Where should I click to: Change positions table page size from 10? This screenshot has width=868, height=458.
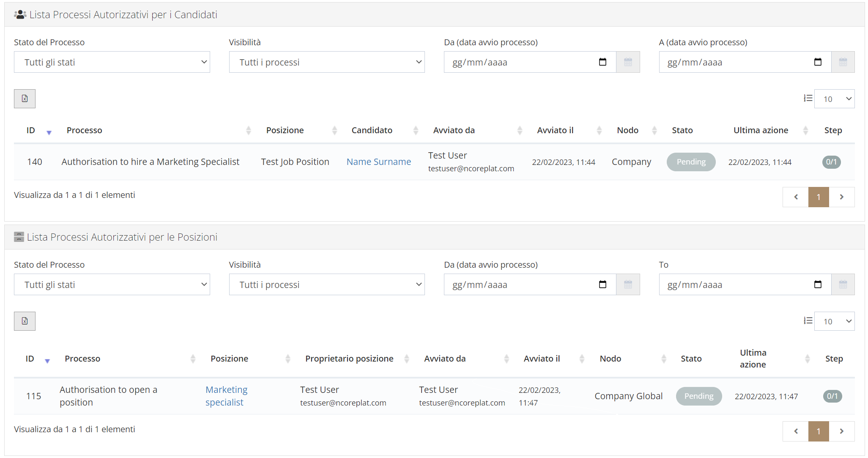point(834,321)
